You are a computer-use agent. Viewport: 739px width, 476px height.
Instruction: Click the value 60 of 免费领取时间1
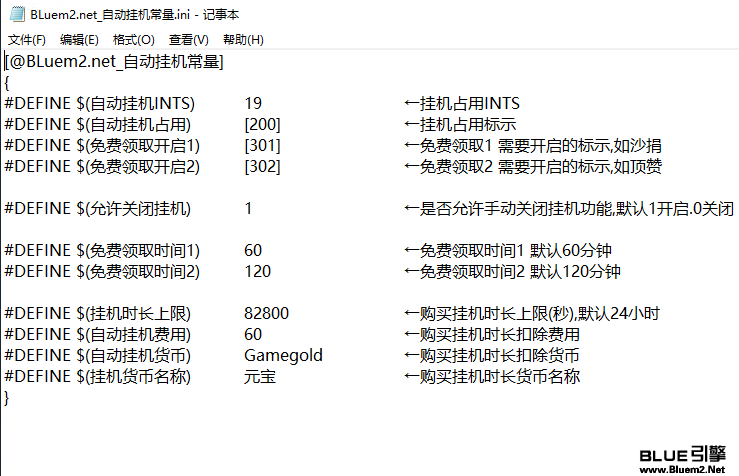tap(253, 250)
